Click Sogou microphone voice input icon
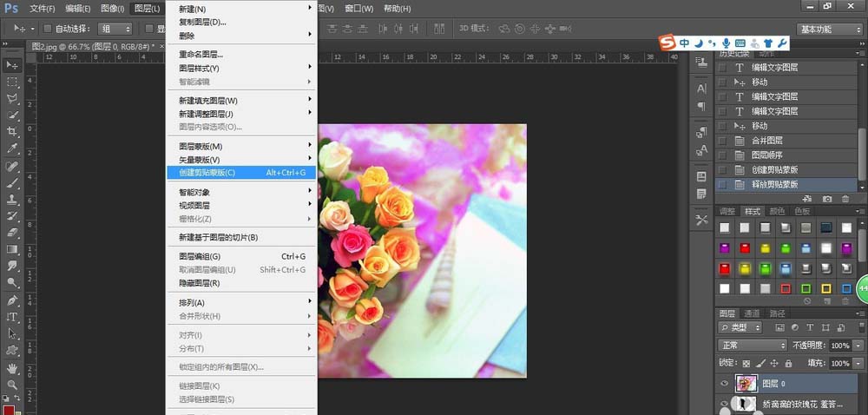Image resolution: width=868 pixels, height=415 pixels. 726,43
